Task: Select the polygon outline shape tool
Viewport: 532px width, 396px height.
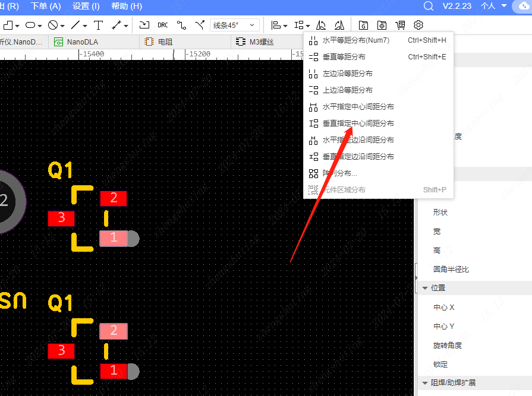Action: (8, 25)
